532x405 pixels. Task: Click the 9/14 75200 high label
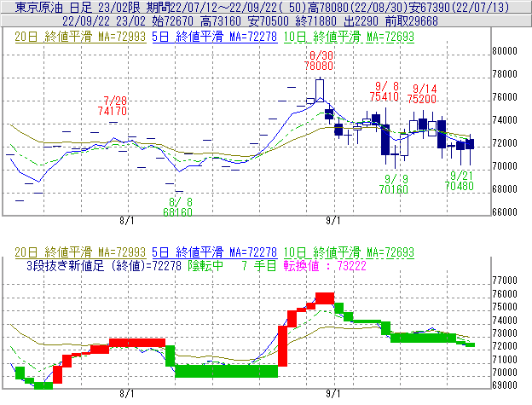(x=422, y=94)
